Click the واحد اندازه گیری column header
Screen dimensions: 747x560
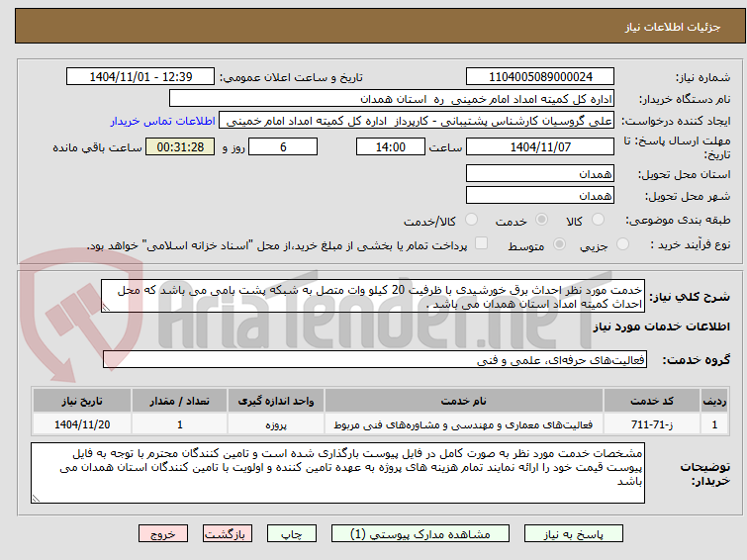coord(276,401)
